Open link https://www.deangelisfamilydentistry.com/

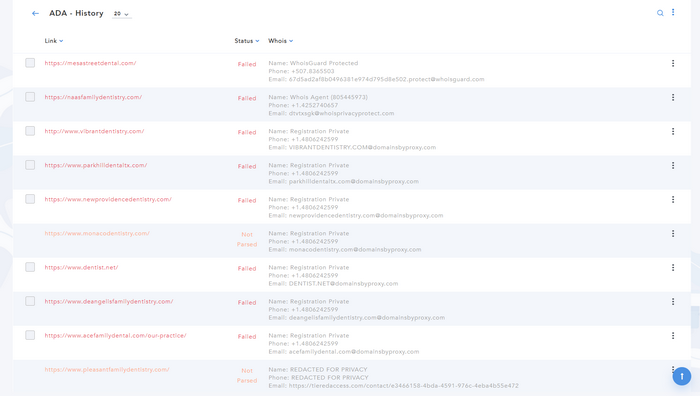[108, 301]
